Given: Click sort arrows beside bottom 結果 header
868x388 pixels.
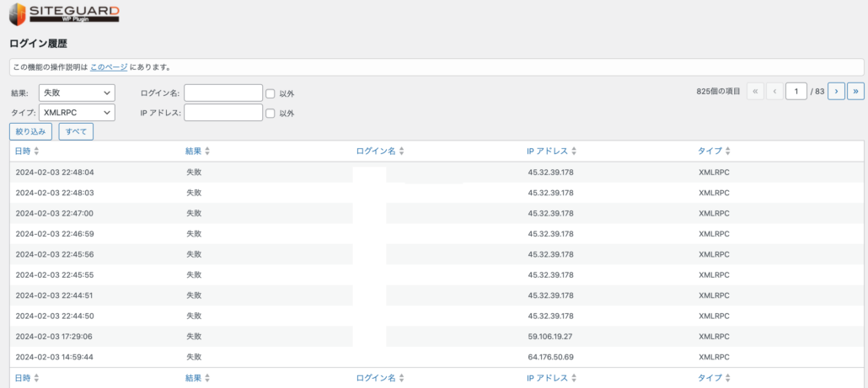Looking at the screenshot, I should [x=207, y=378].
